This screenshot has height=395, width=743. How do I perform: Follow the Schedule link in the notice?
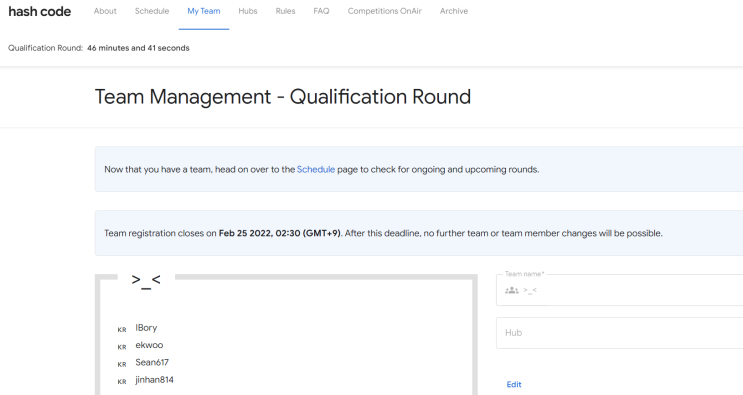point(316,169)
